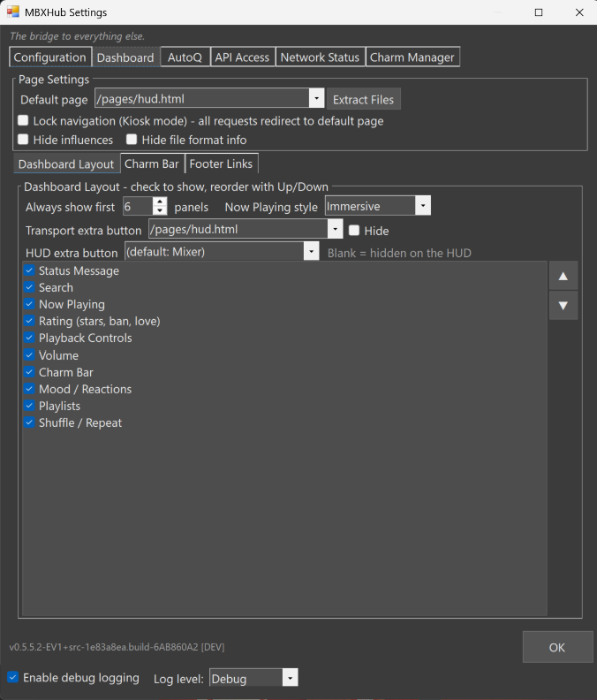This screenshot has width=597, height=700.
Task: Go to the API Access tab
Action: coord(242,57)
